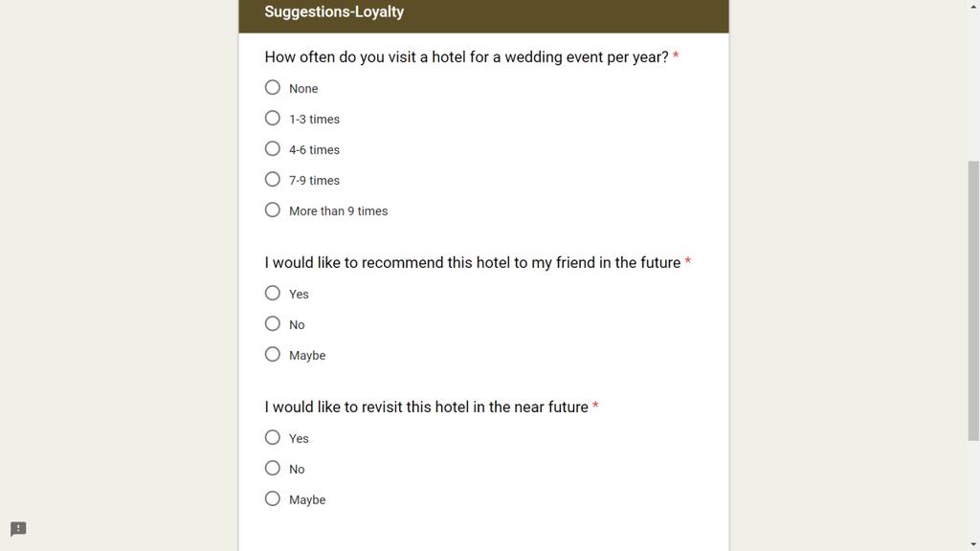Click the scrollbar up arrow
Screen dimensions: 980x551
click(973, 6)
